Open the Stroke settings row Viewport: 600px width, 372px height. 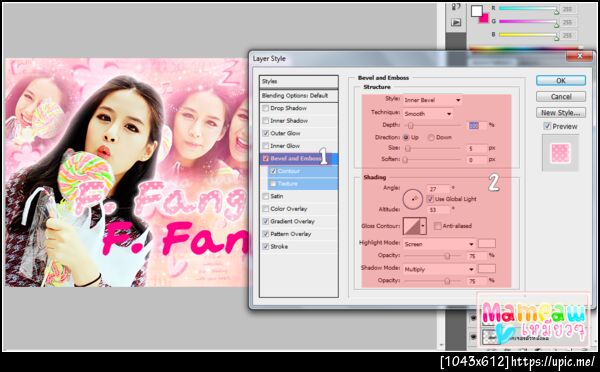(298, 246)
